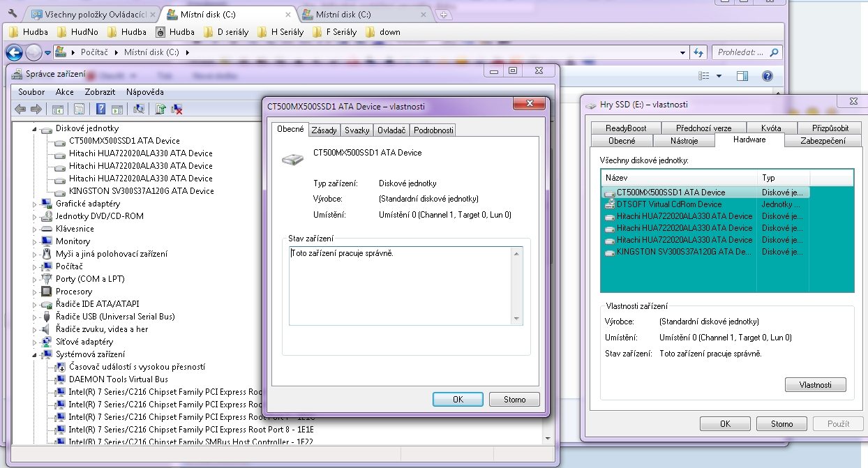
Task: Click the Vlastnosti button in Hardware tab
Action: pyautogui.click(x=814, y=385)
